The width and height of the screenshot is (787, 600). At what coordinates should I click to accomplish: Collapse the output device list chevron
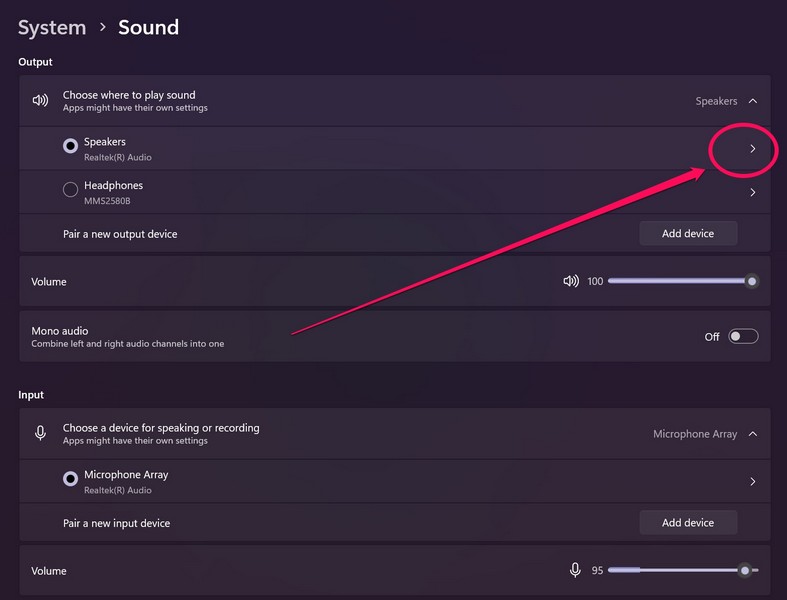click(x=753, y=101)
